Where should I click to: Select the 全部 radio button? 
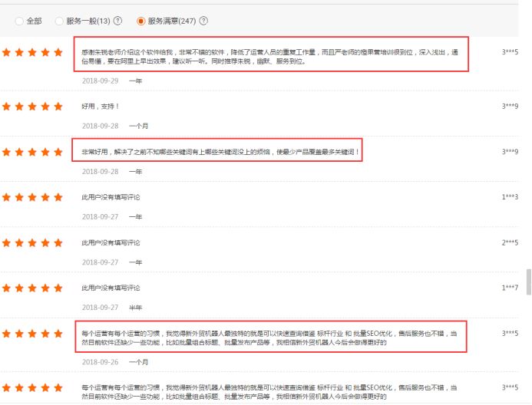19,21
